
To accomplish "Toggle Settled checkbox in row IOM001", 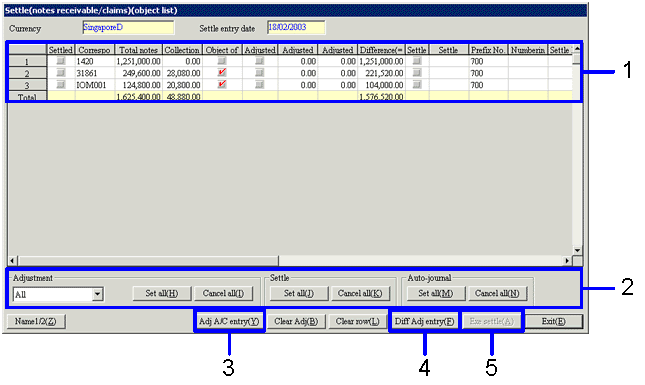I will point(61,85).
